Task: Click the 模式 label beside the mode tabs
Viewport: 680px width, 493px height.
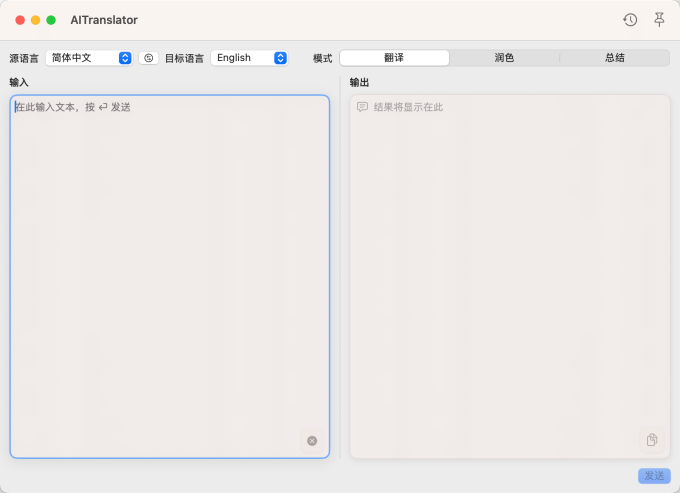Action: point(322,58)
